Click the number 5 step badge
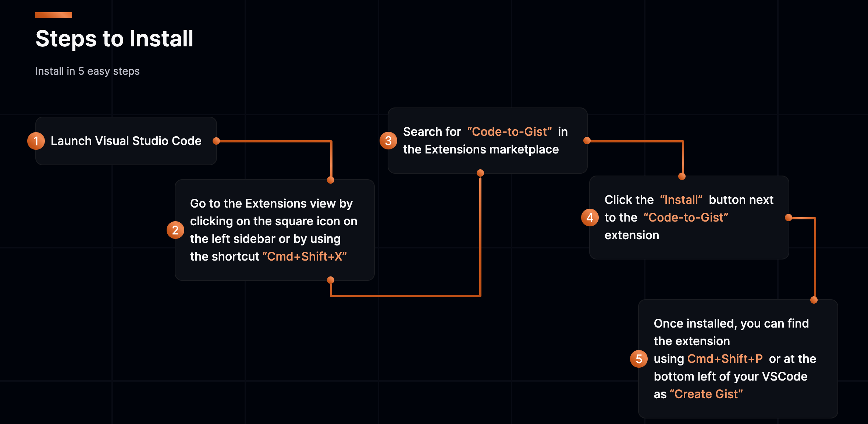This screenshot has height=424, width=868. (639, 359)
